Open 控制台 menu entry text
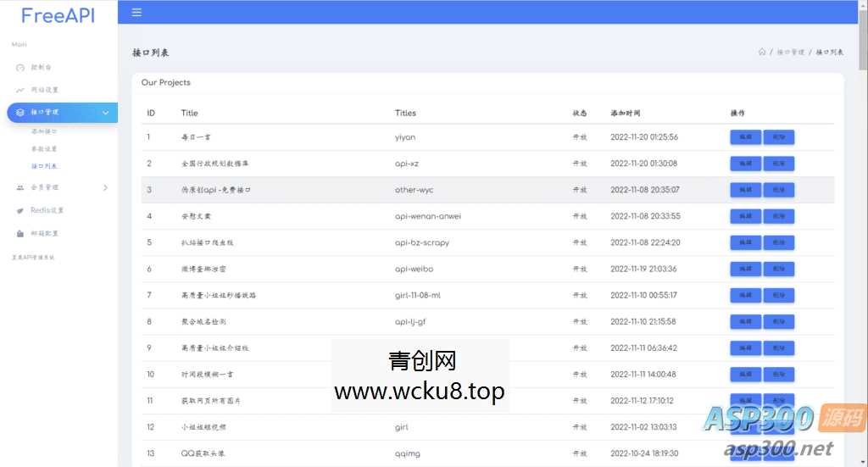This screenshot has height=467, width=868. (41, 68)
